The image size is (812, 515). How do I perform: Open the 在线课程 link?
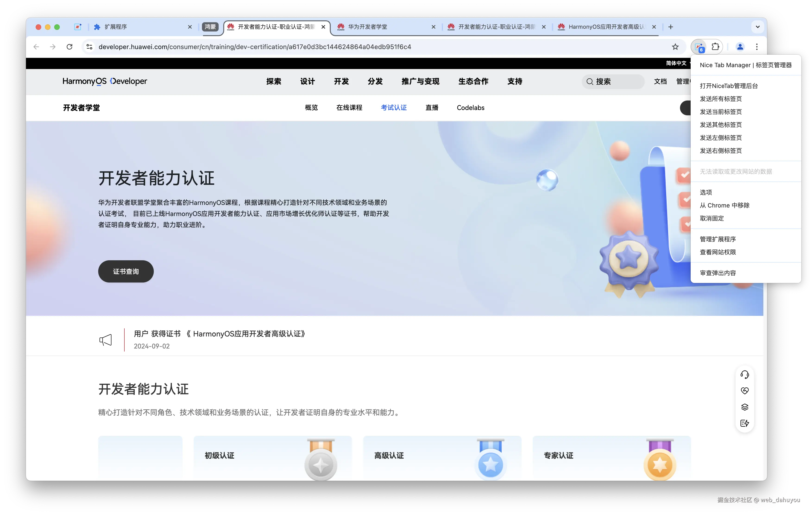coord(349,107)
